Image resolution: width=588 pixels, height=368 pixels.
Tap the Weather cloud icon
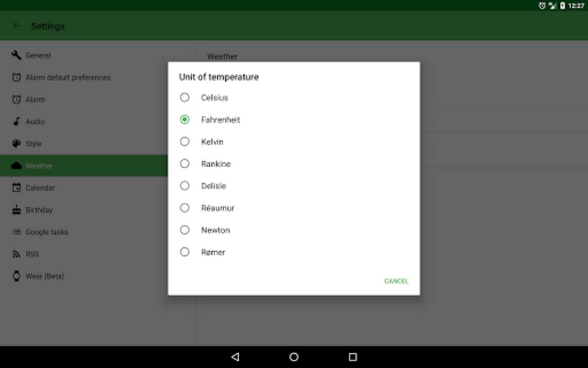(x=16, y=166)
